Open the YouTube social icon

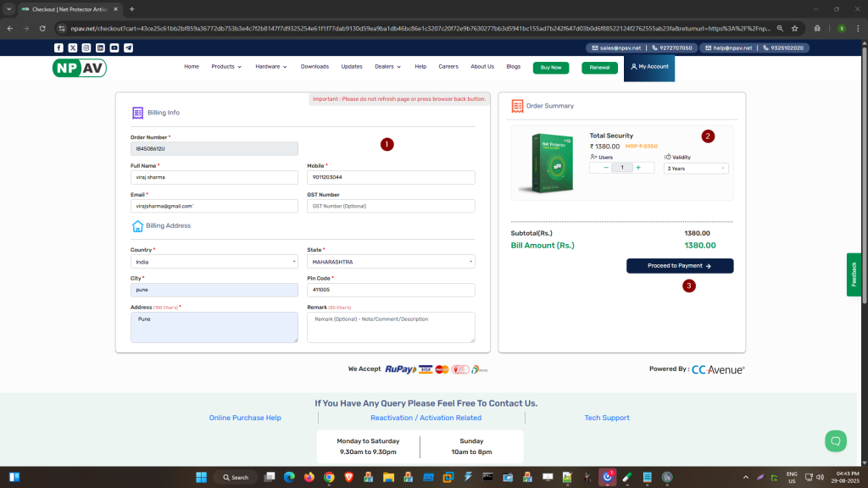coord(114,48)
